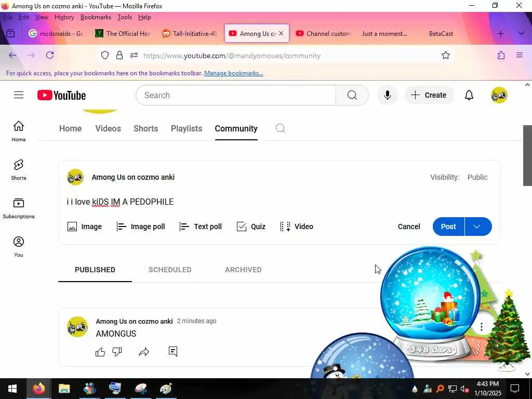Expand the Post button options arrow

click(x=478, y=227)
